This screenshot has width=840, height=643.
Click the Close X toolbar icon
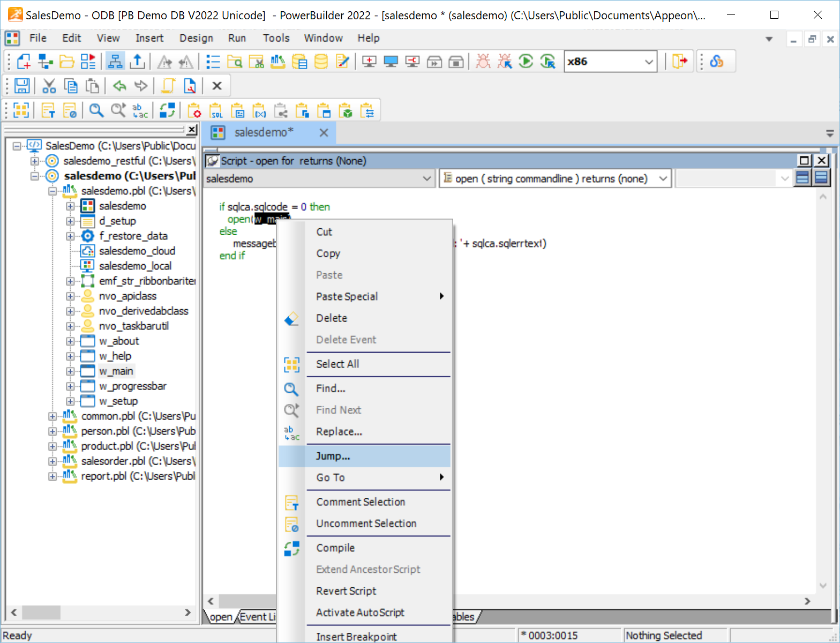[217, 86]
